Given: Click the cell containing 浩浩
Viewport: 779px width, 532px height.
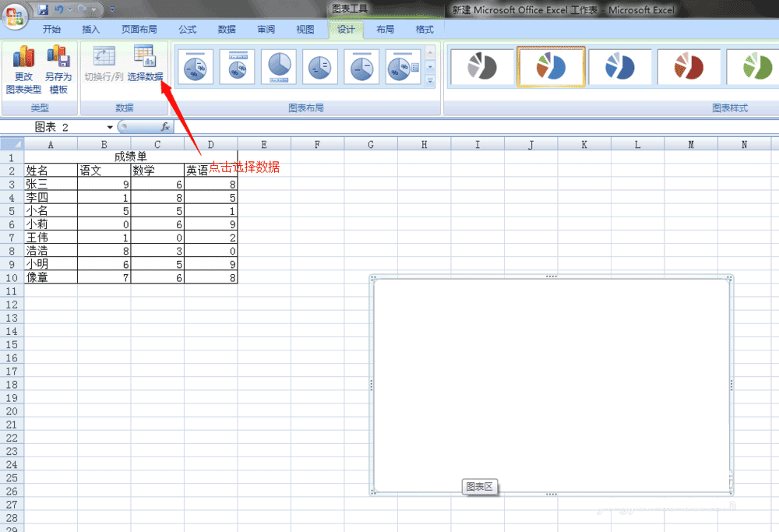Looking at the screenshot, I should pos(51,251).
